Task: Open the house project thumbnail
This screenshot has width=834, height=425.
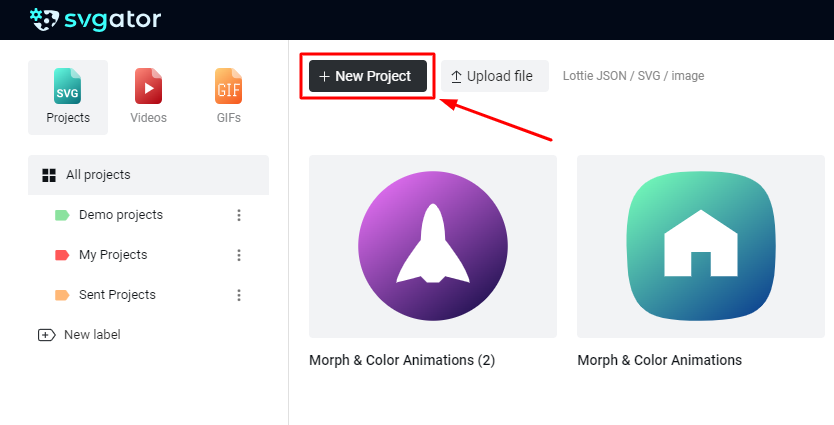Action: pyautogui.click(x=701, y=246)
